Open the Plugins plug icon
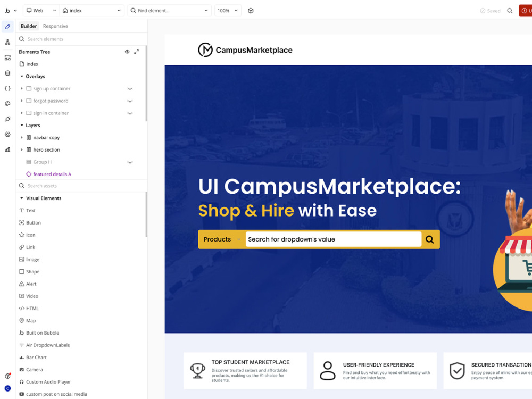This screenshot has height=399, width=532. (x=7, y=119)
